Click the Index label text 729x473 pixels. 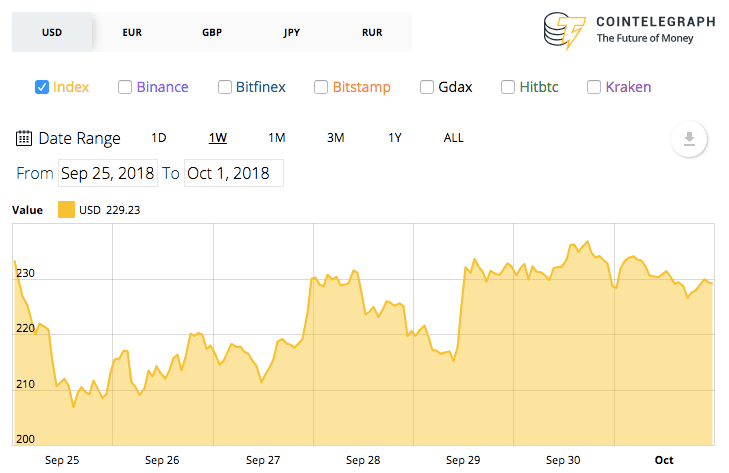point(71,87)
